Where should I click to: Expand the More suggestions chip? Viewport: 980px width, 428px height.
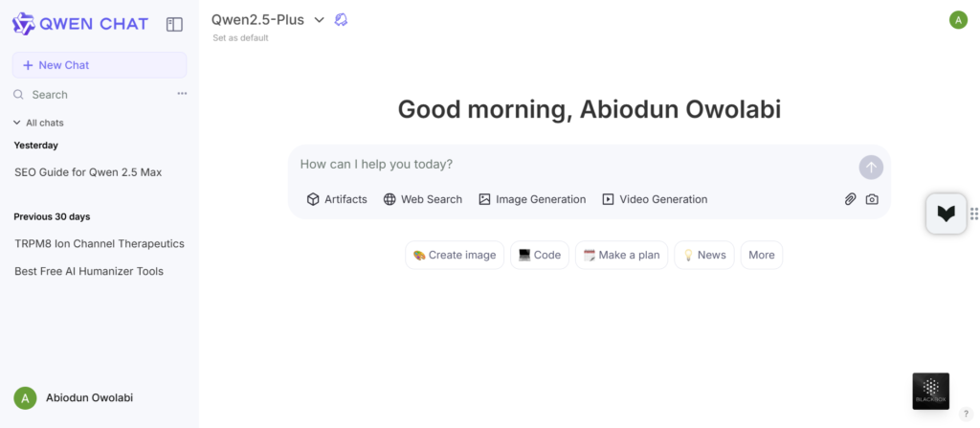coord(761,256)
